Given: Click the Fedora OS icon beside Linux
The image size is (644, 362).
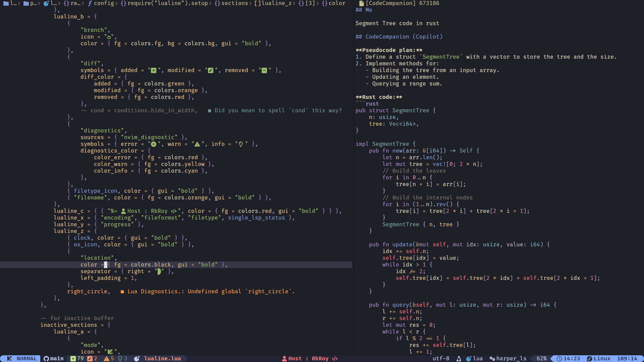Looking at the screenshot, I should (x=590, y=359).
